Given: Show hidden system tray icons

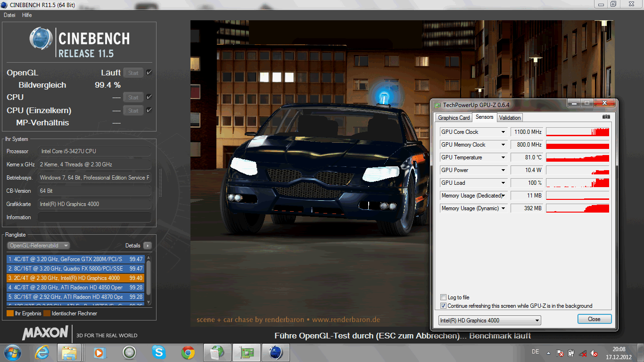Looking at the screenshot, I should tap(548, 353).
